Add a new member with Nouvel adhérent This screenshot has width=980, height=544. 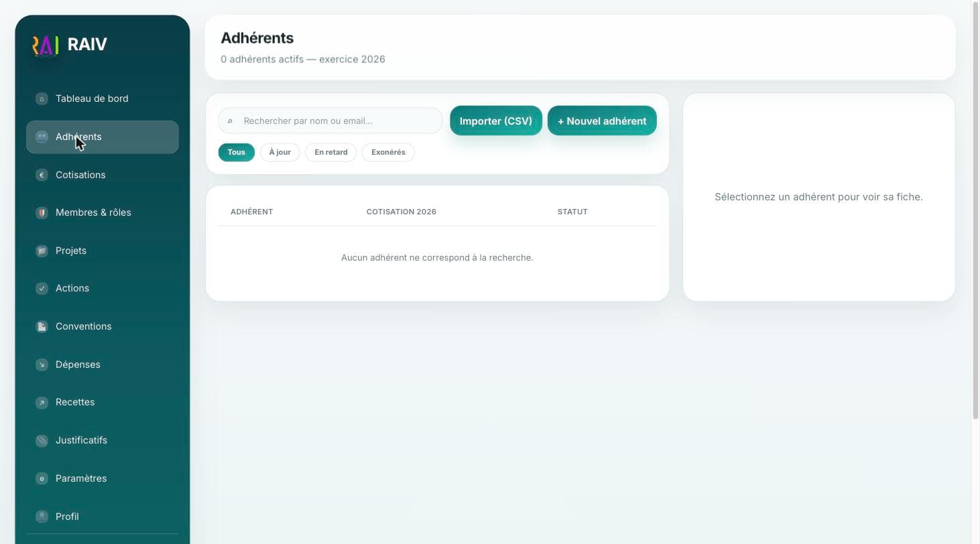pyautogui.click(x=602, y=121)
